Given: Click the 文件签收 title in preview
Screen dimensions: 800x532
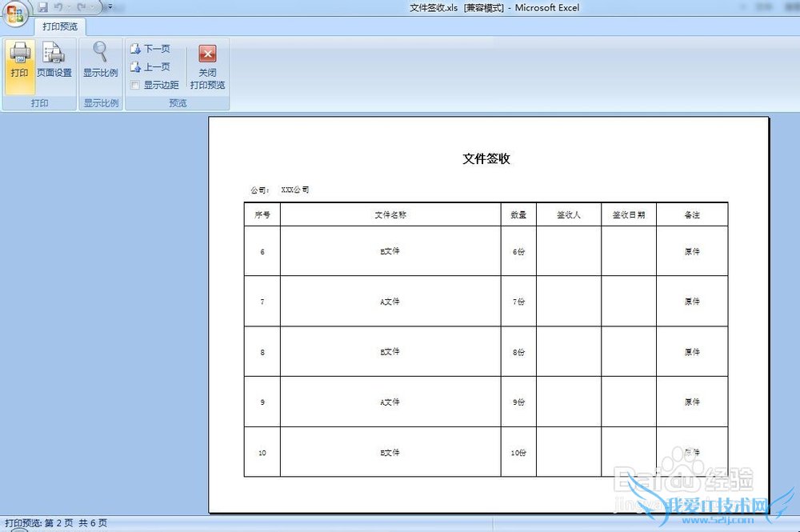Looking at the screenshot, I should click(486, 158).
